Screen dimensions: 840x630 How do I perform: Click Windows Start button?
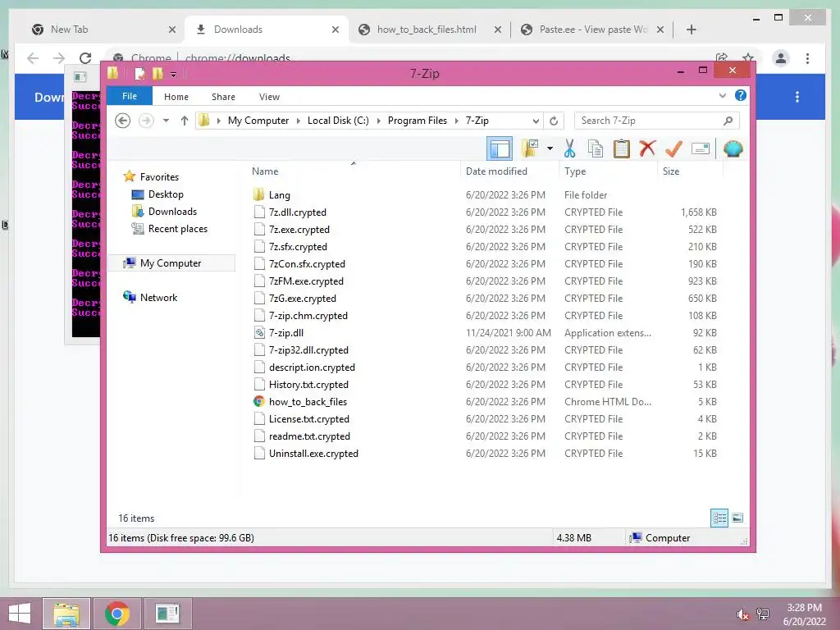point(20,614)
